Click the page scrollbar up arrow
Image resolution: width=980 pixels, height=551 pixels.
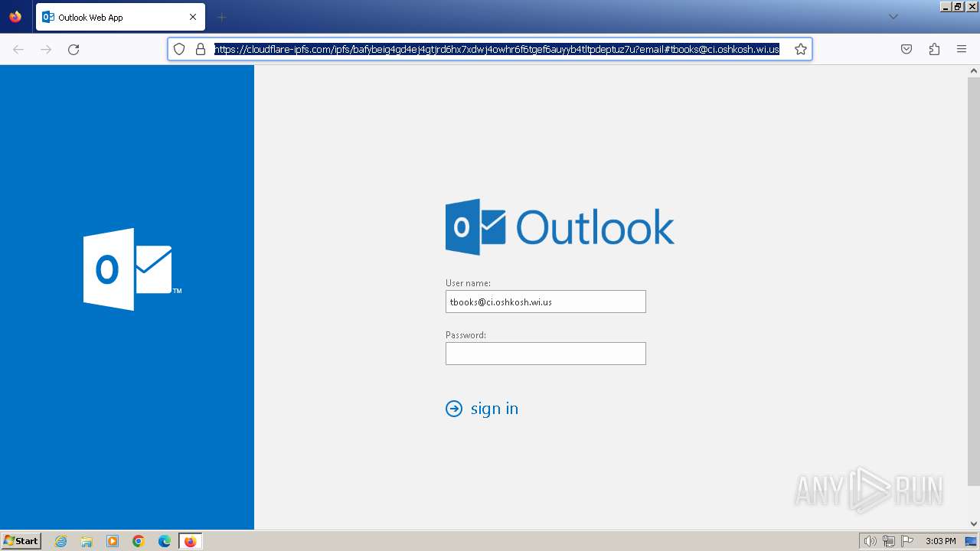coord(974,71)
